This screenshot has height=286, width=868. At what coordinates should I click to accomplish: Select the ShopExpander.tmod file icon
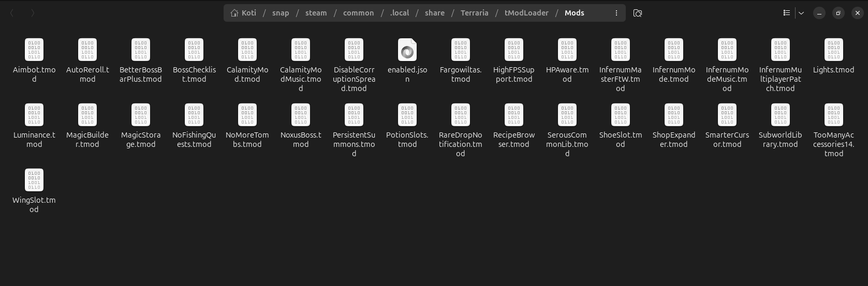[x=674, y=115]
